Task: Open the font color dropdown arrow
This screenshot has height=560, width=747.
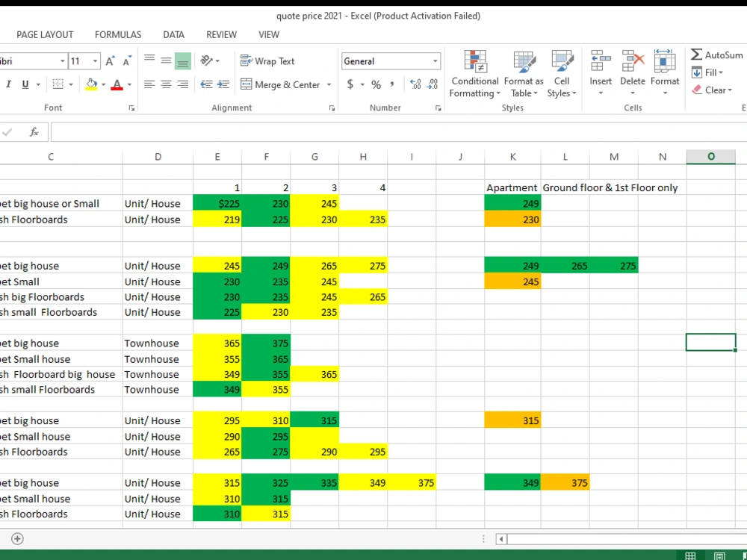Action: pos(129,85)
